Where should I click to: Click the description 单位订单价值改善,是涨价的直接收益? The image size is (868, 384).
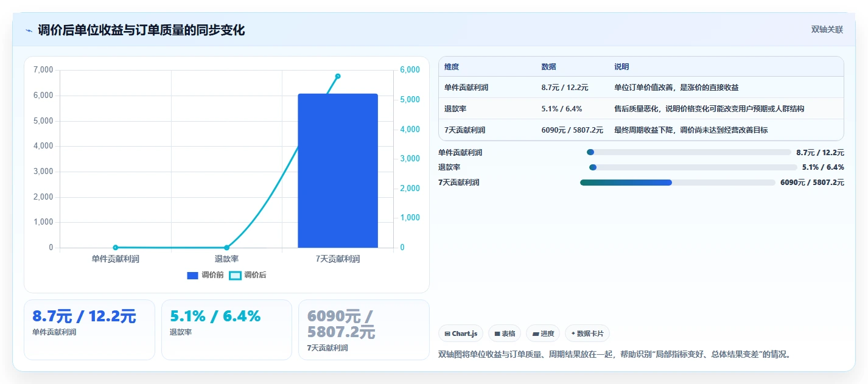[x=676, y=88]
